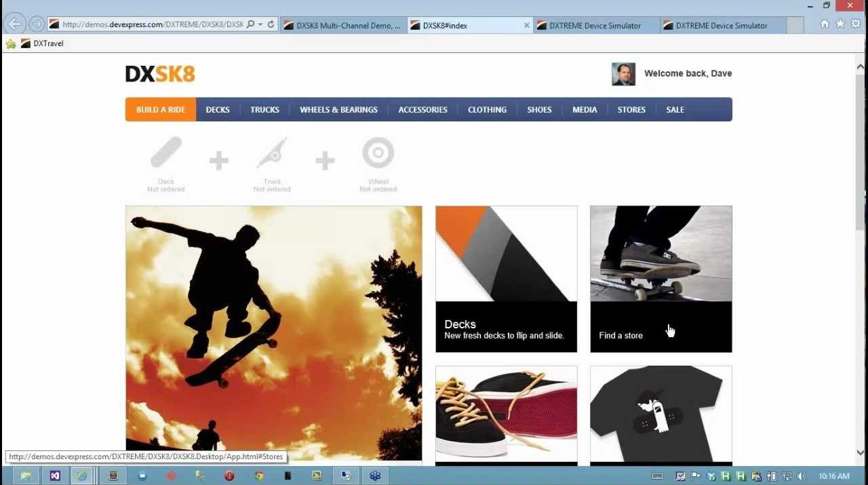Open the DXTravel favorites bar link
This screenshot has height=485, width=868.
point(47,43)
